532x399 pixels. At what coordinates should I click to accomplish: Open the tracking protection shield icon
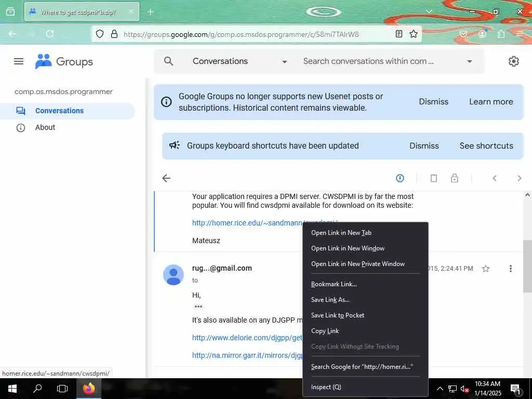click(x=99, y=34)
